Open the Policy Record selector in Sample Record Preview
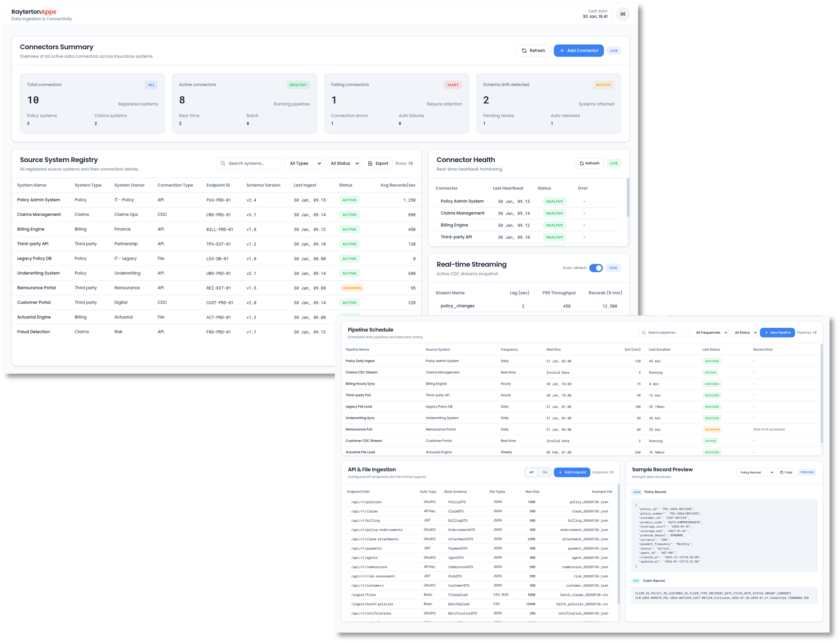Viewport: 840px width, 643px height. (x=755, y=472)
